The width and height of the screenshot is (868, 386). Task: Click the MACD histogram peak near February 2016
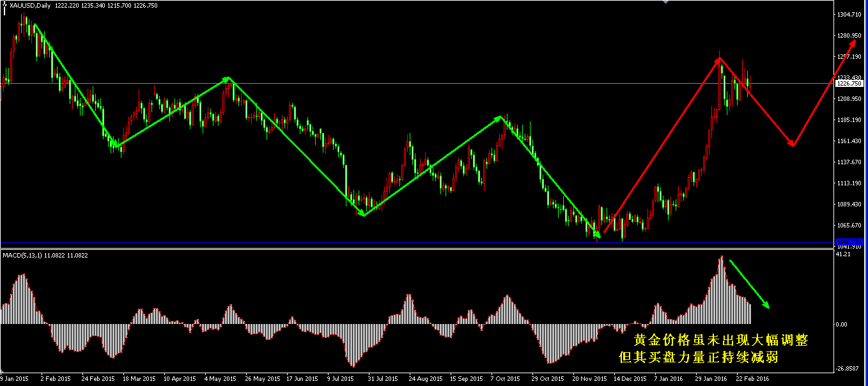721,259
